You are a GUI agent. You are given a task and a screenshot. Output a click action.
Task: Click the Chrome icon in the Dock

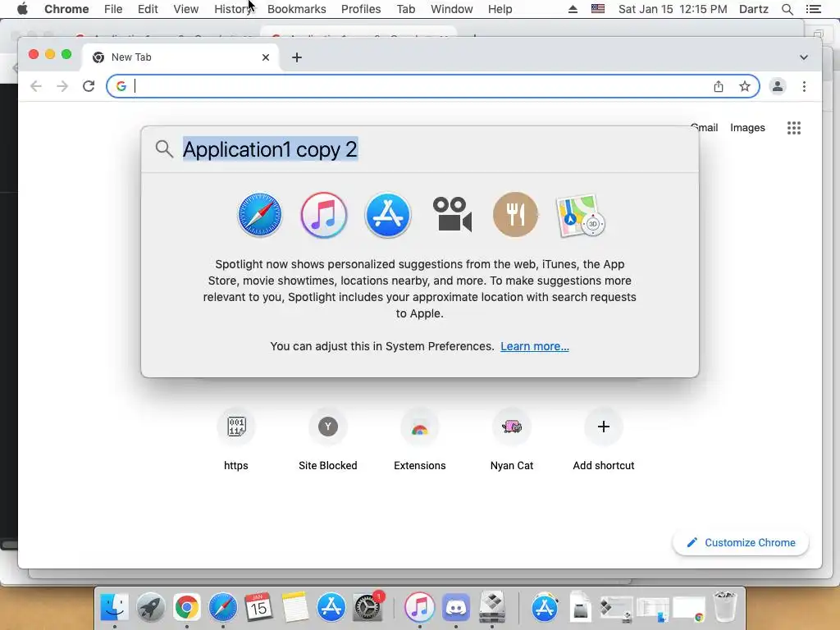point(186,608)
